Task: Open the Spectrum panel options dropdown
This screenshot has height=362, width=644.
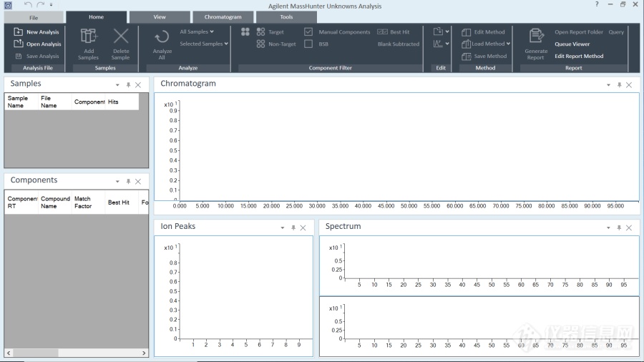Action: pos(608,228)
